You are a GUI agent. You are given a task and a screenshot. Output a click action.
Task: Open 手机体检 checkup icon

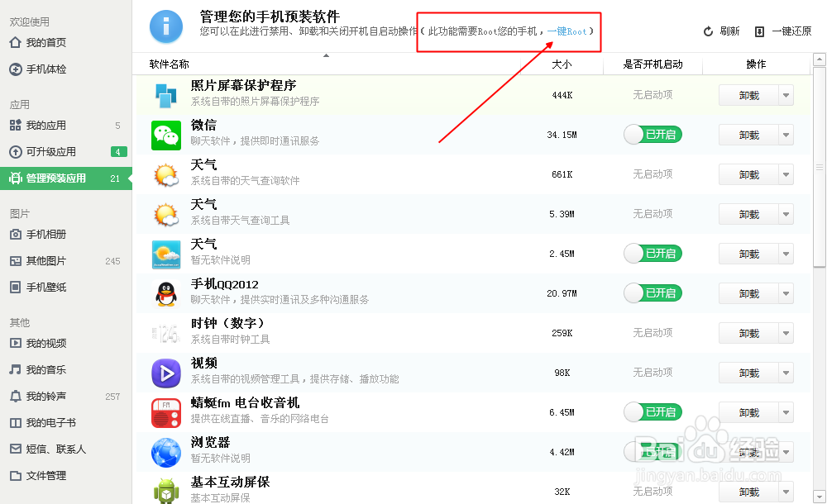click(15, 69)
